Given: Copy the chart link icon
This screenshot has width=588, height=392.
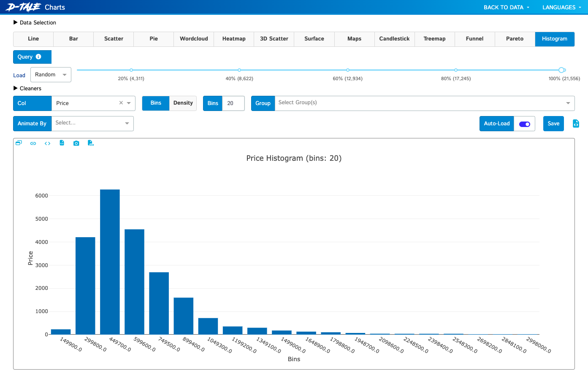Looking at the screenshot, I should tap(33, 143).
